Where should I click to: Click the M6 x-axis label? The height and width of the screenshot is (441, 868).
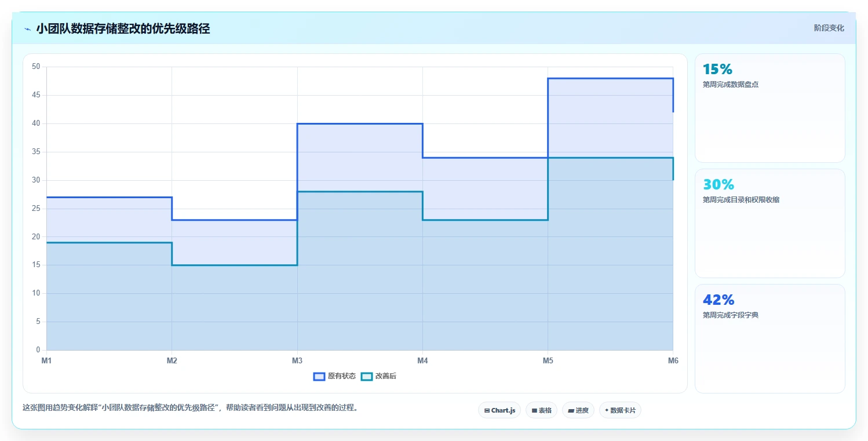pos(673,360)
